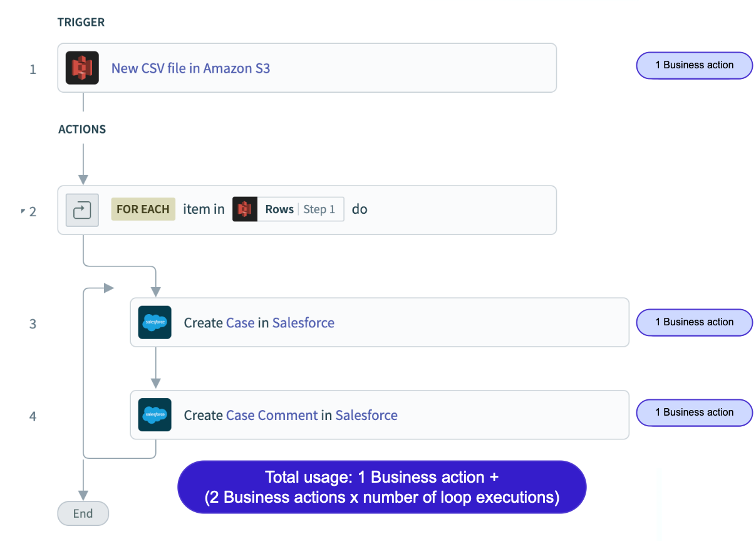756x541 pixels.
Task: Click the Salesforce icon in Case Comment step
Action: coord(155,415)
